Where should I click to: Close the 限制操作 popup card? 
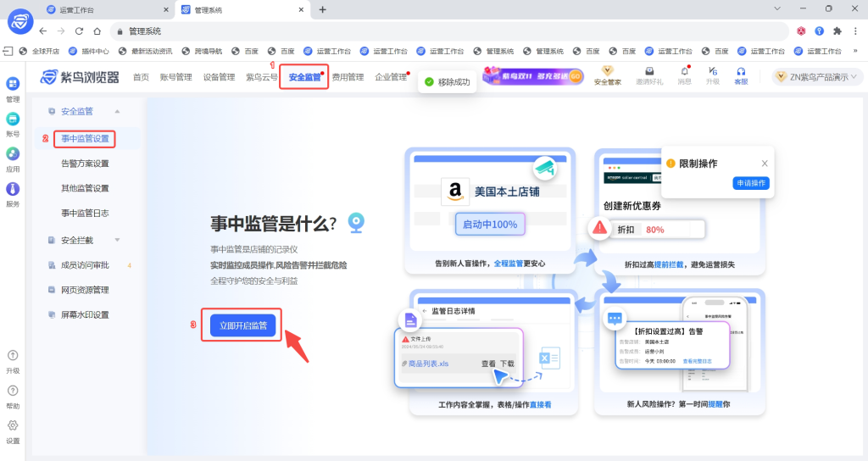coord(765,163)
